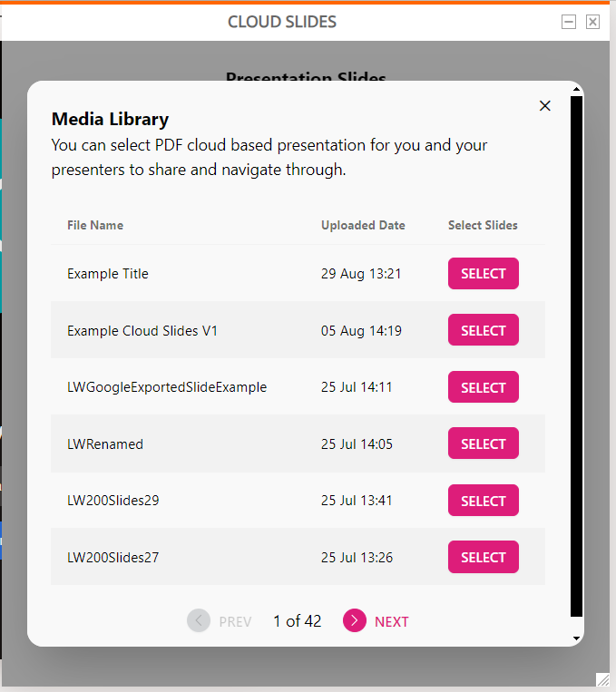The width and height of the screenshot is (616, 692).
Task: Select Example Cloud Slides V1 presentation
Action: click(x=483, y=330)
